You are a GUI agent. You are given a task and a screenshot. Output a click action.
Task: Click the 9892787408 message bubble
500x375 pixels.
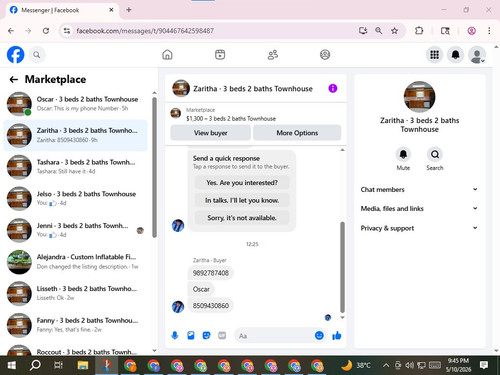(211, 273)
